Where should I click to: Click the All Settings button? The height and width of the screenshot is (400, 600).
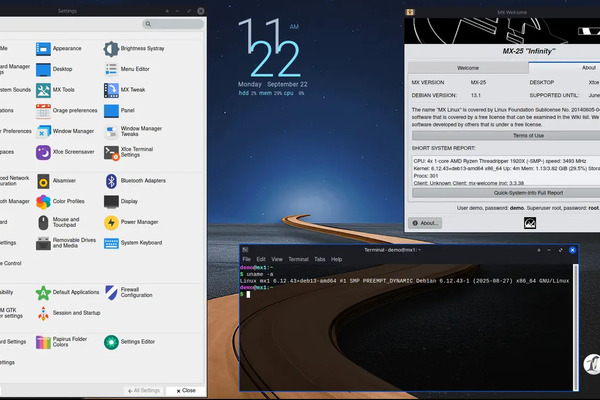pyautogui.click(x=144, y=390)
